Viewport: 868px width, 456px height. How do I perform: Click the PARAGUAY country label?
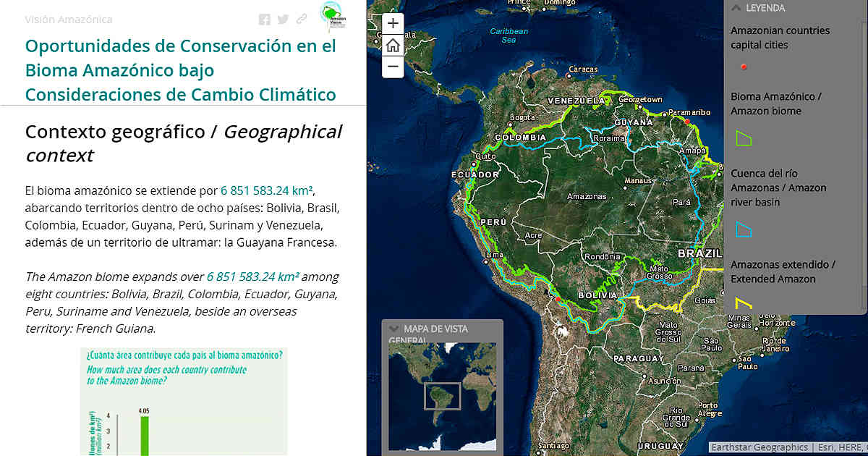(x=637, y=358)
